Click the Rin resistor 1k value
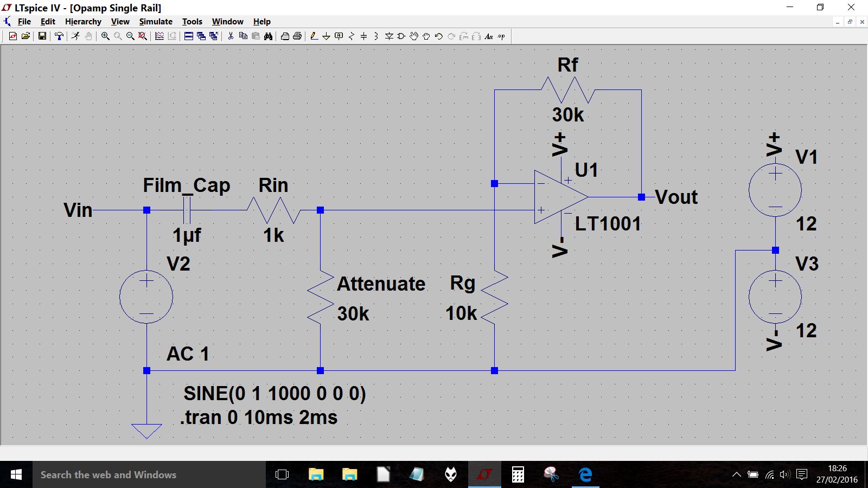 point(273,235)
